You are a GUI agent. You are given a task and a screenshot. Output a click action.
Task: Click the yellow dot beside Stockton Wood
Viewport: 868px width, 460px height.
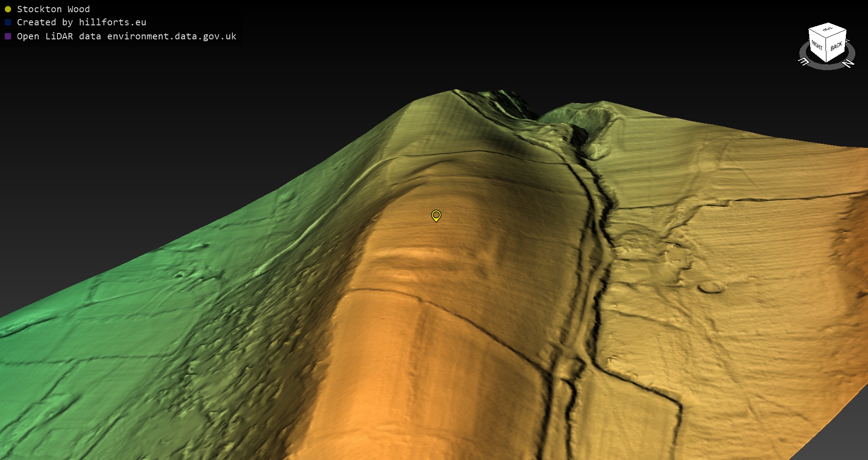[x=8, y=9]
